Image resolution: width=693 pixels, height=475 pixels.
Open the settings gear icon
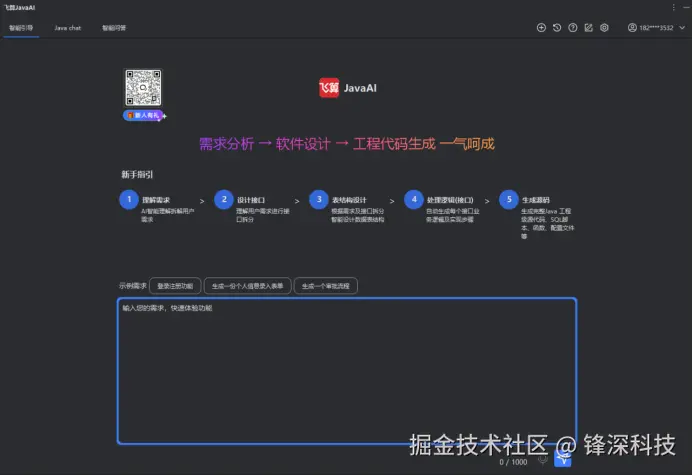pyautogui.click(x=604, y=28)
